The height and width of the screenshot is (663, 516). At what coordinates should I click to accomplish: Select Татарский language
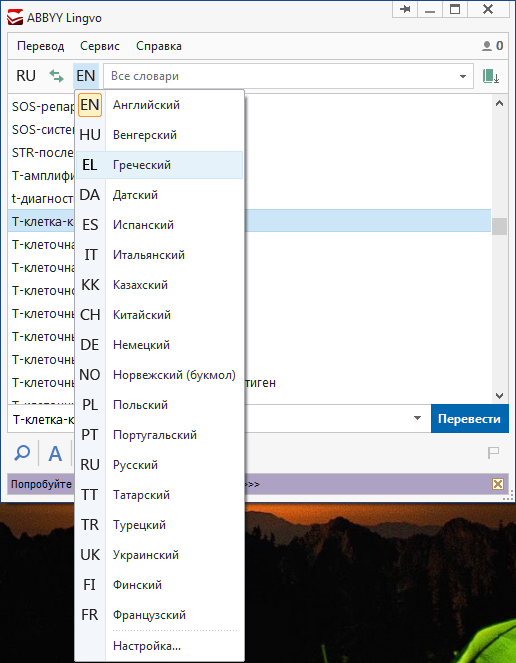159,495
